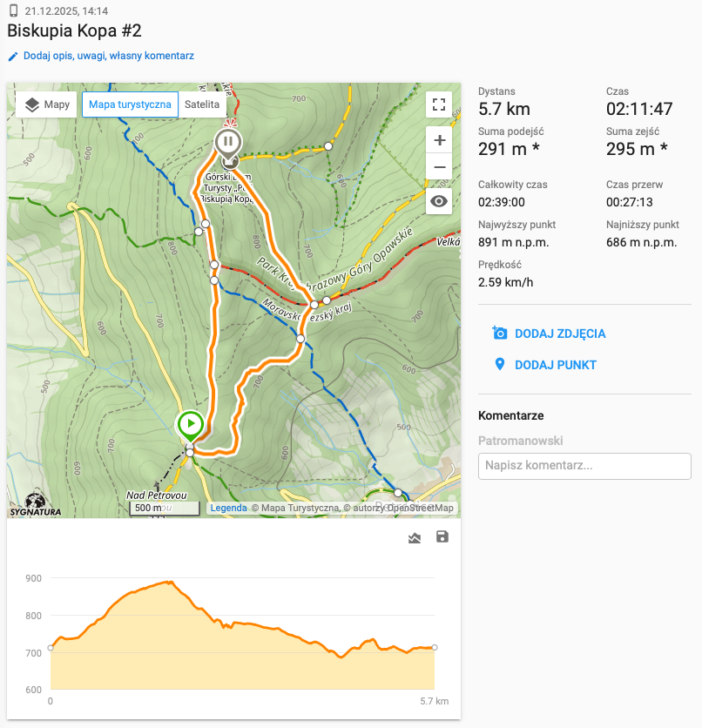The height and width of the screenshot is (728, 702).
Task: Open the Mapy layers selector
Action: pyautogui.click(x=47, y=104)
